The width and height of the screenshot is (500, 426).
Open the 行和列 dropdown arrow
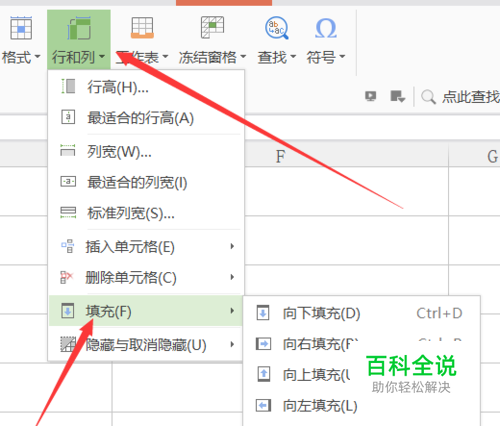pyautogui.click(x=102, y=56)
